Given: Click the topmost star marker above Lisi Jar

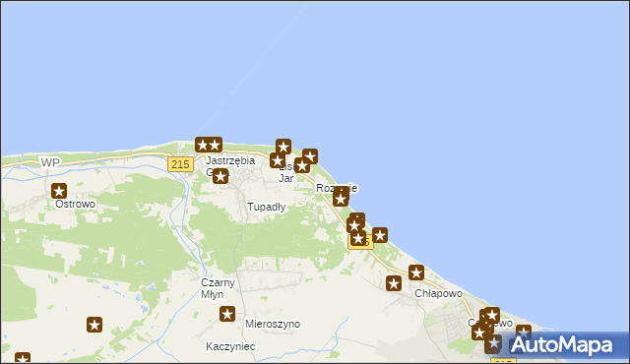Looking at the screenshot, I should [x=283, y=147].
